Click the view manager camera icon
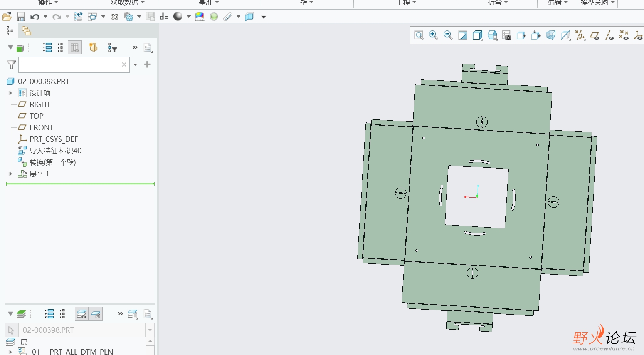 (x=507, y=35)
